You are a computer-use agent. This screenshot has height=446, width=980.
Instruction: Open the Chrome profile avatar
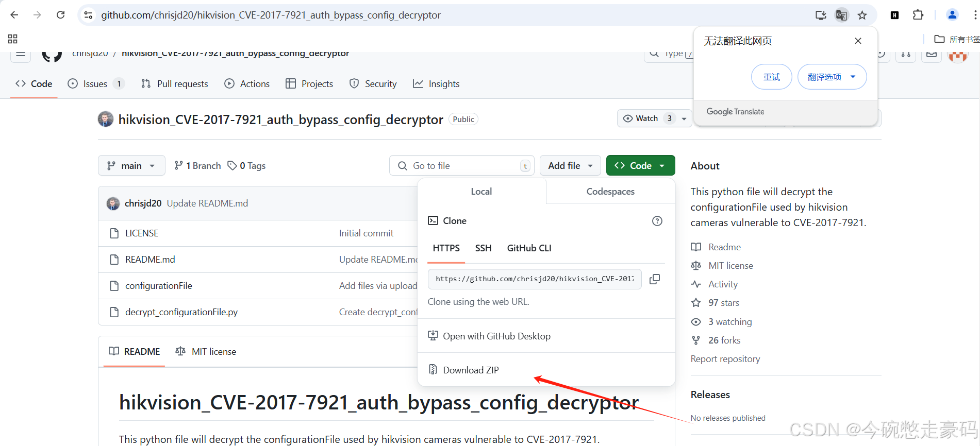pos(952,15)
